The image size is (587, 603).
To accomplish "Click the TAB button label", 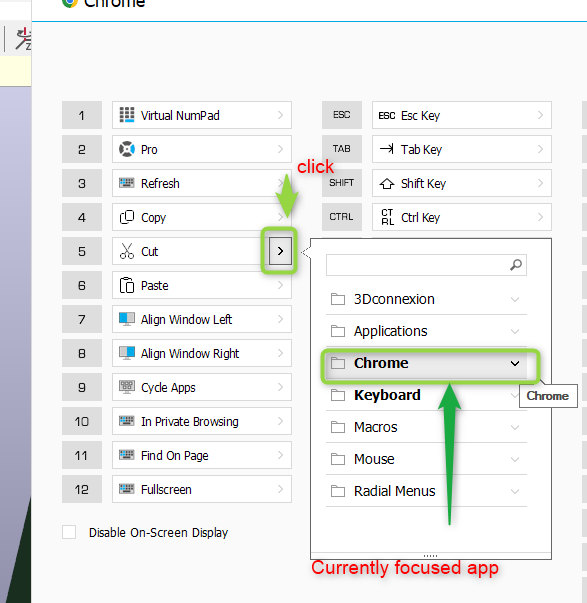I will [x=342, y=149].
